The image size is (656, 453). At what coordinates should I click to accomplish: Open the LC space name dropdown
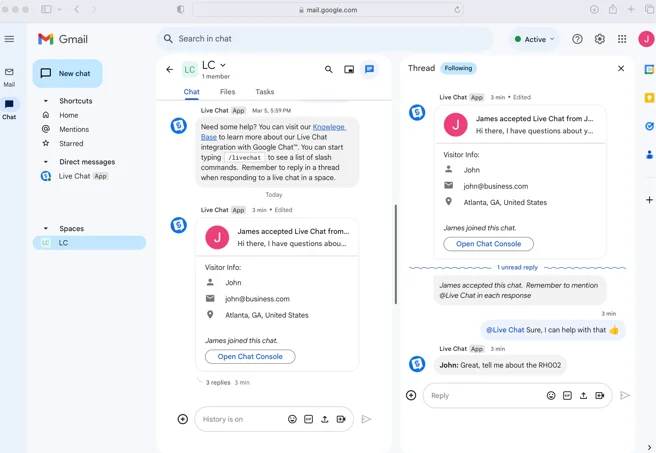pyautogui.click(x=222, y=65)
